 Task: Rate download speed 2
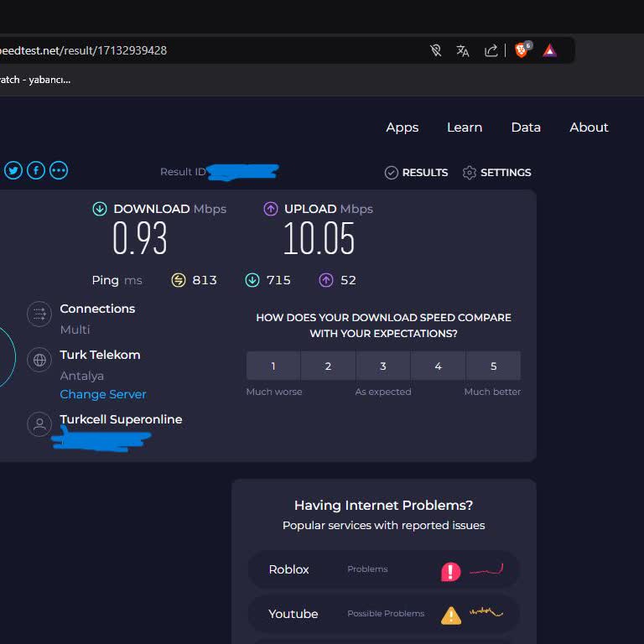pos(328,366)
